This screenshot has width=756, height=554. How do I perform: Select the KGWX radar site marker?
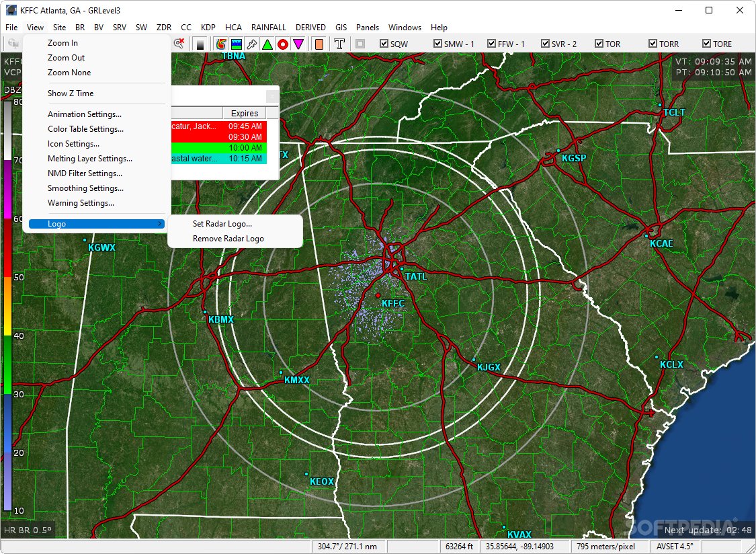(x=85, y=240)
